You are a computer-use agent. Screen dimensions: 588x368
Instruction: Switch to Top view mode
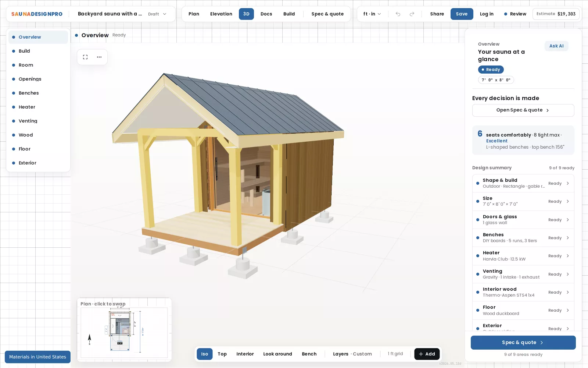coord(222,354)
